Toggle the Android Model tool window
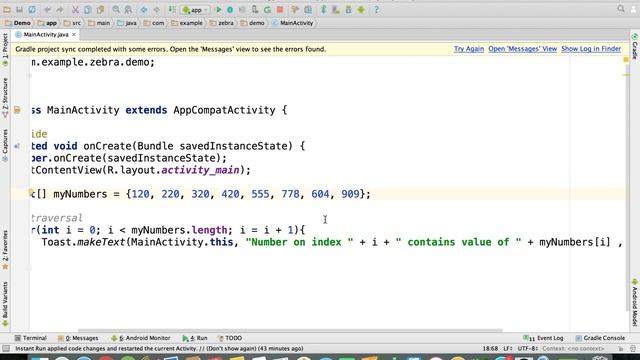640x360 pixels. click(x=635, y=302)
